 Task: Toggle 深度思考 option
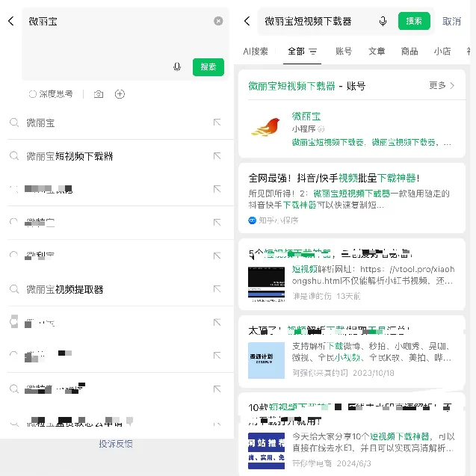51,94
